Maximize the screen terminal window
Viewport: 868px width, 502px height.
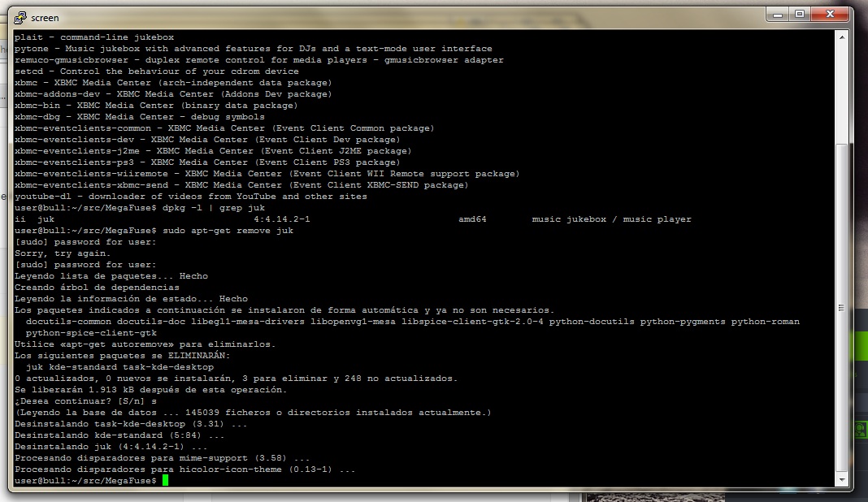tap(800, 15)
